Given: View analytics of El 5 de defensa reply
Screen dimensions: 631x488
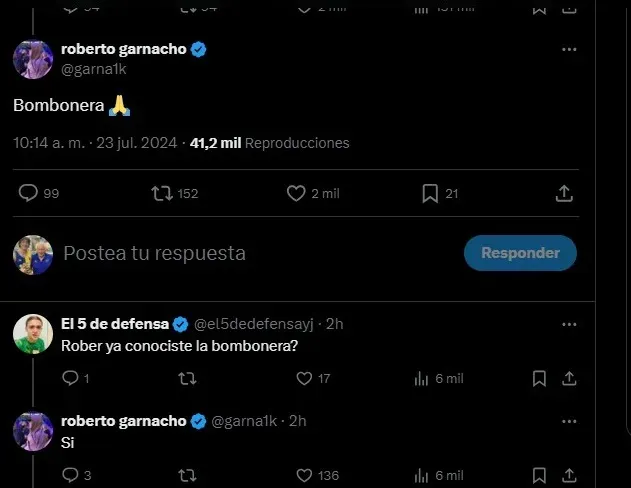Looking at the screenshot, I should click(421, 379).
